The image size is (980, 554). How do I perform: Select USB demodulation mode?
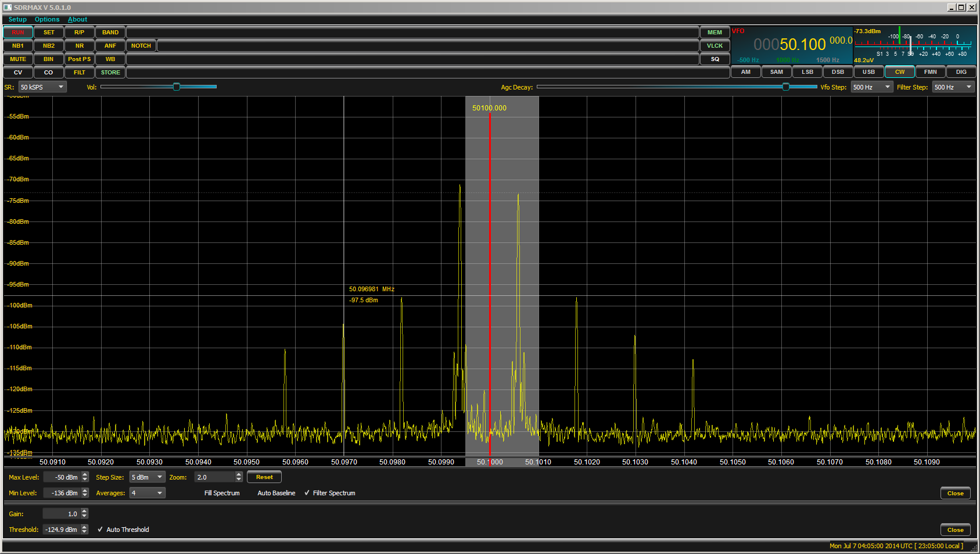(x=868, y=72)
